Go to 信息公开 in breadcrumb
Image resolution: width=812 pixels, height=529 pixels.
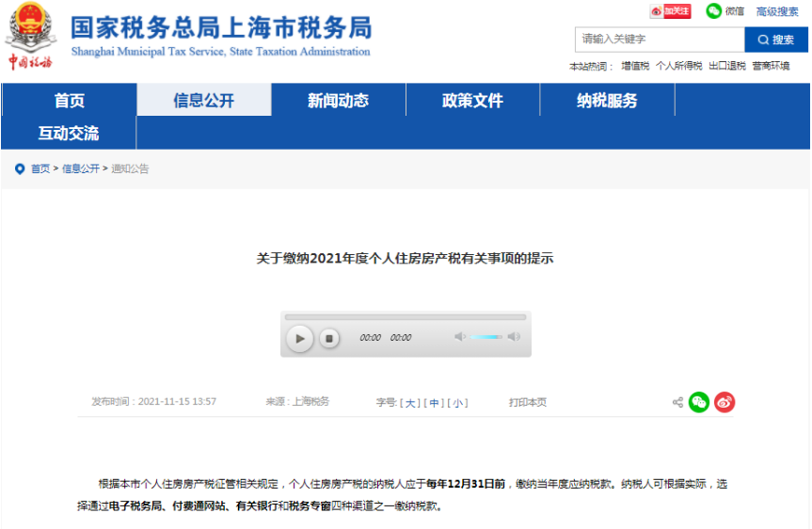point(81,168)
